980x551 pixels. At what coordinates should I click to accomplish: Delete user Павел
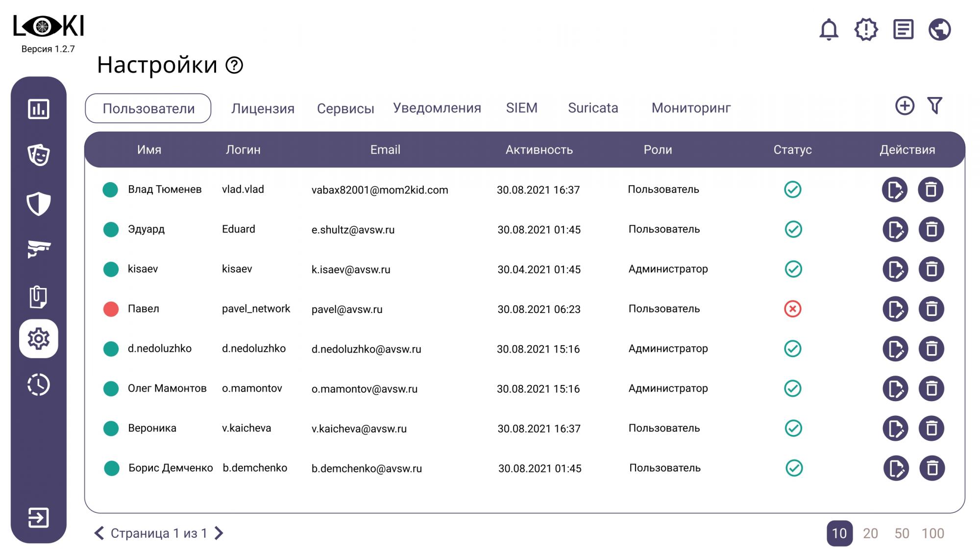click(931, 309)
